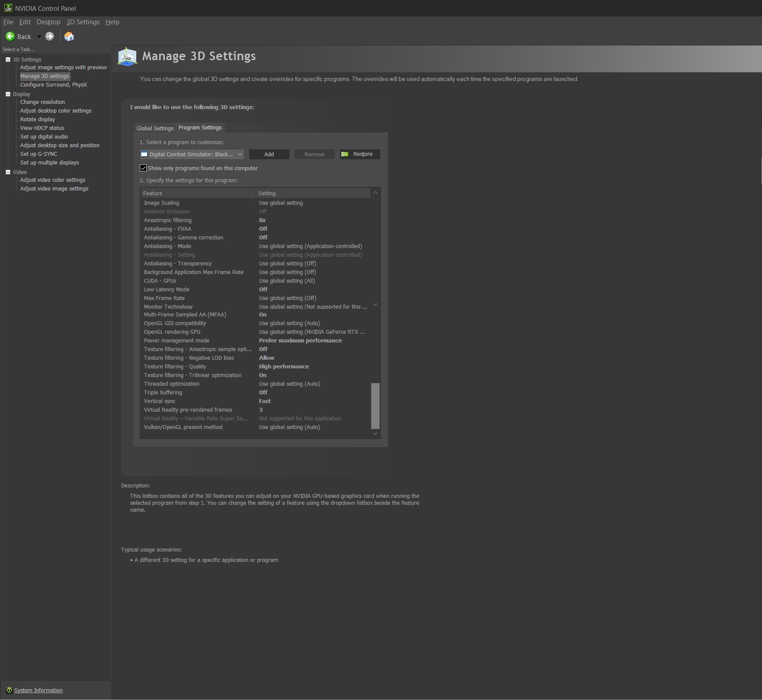Switch to Program Settings tab
762x700 pixels.
pyautogui.click(x=200, y=128)
